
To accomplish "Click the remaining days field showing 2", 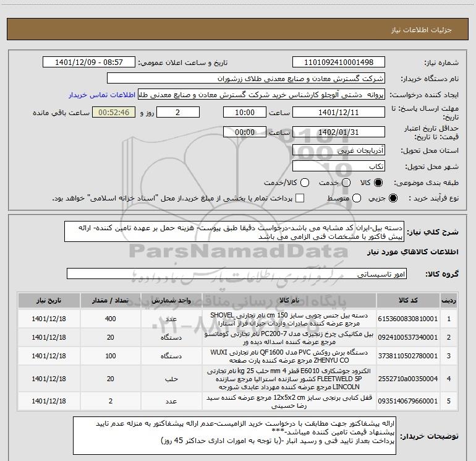I will point(178,113).
